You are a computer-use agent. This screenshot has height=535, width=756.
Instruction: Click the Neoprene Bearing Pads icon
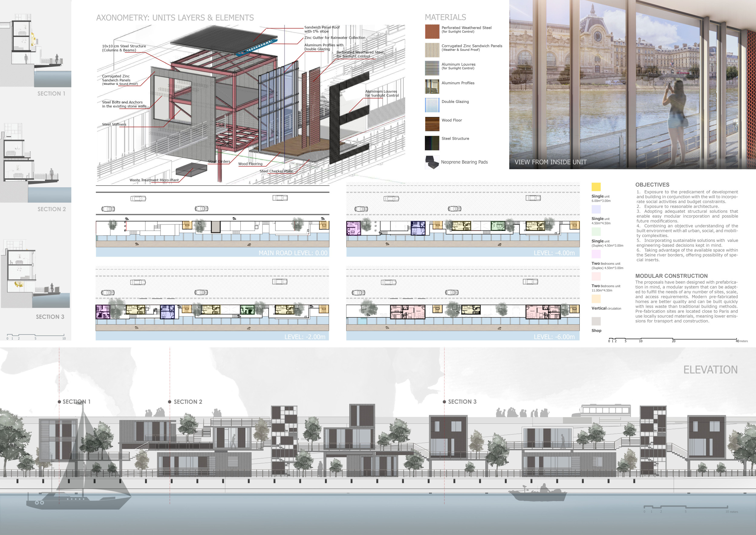(x=432, y=162)
